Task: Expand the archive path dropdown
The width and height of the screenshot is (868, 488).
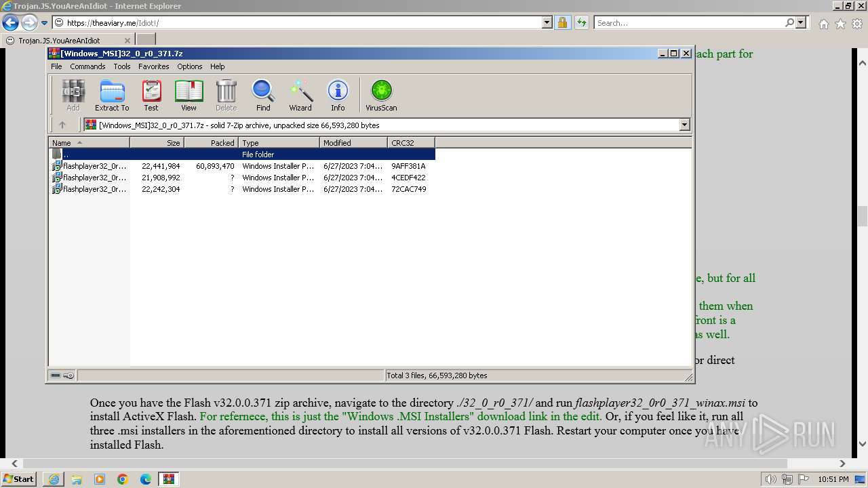Action: pyautogui.click(x=684, y=125)
